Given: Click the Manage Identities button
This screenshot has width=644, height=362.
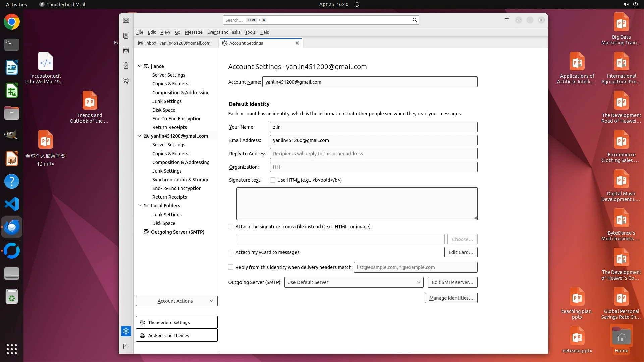Looking at the screenshot, I should click(x=451, y=298).
